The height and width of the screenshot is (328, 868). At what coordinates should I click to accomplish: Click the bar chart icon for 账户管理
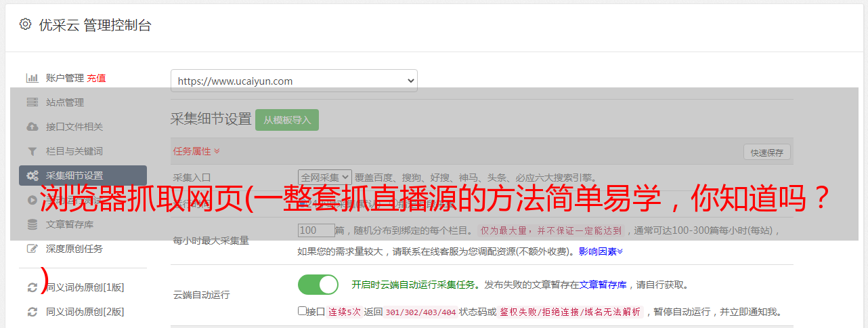[x=32, y=78]
